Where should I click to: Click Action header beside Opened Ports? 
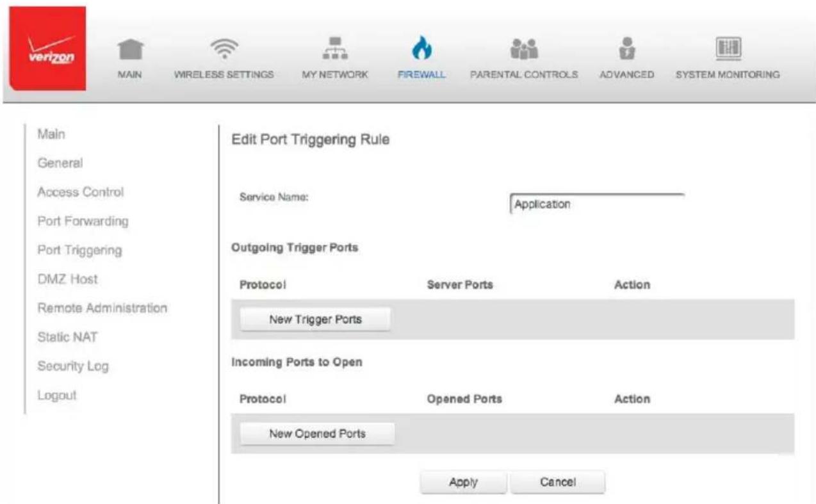pos(632,399)
